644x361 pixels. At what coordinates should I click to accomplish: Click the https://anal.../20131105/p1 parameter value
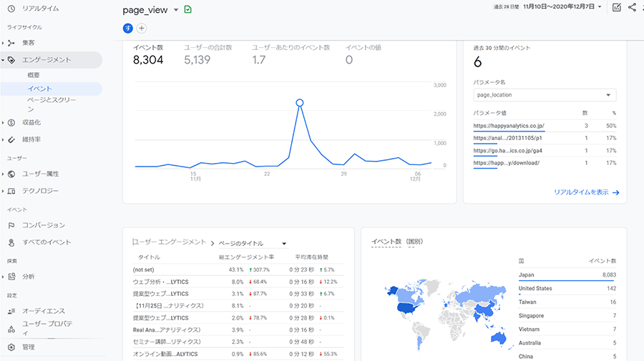[507, 138]
